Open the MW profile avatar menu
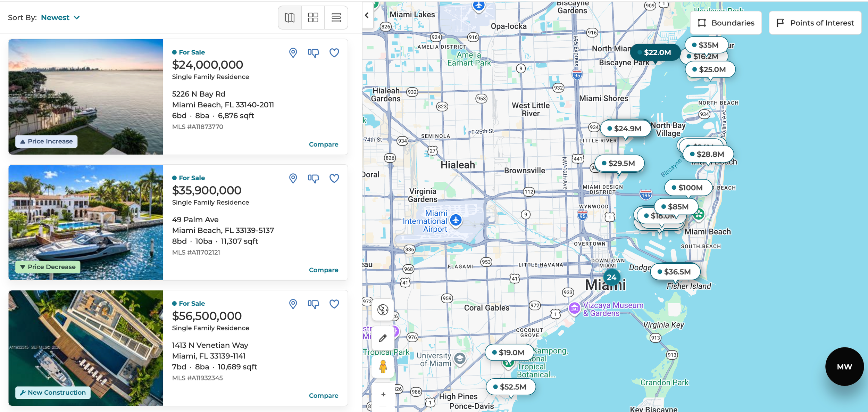Image resolution: width=868 pixels, height=412 pixels. [844, 366]
